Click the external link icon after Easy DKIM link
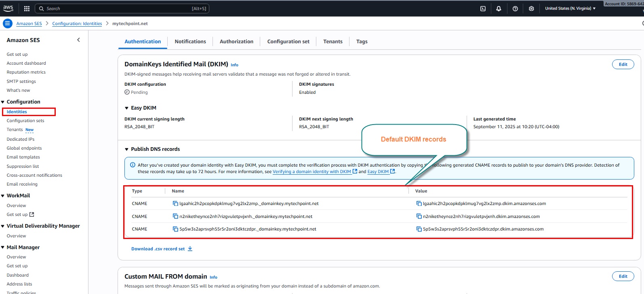 point(392,171)
